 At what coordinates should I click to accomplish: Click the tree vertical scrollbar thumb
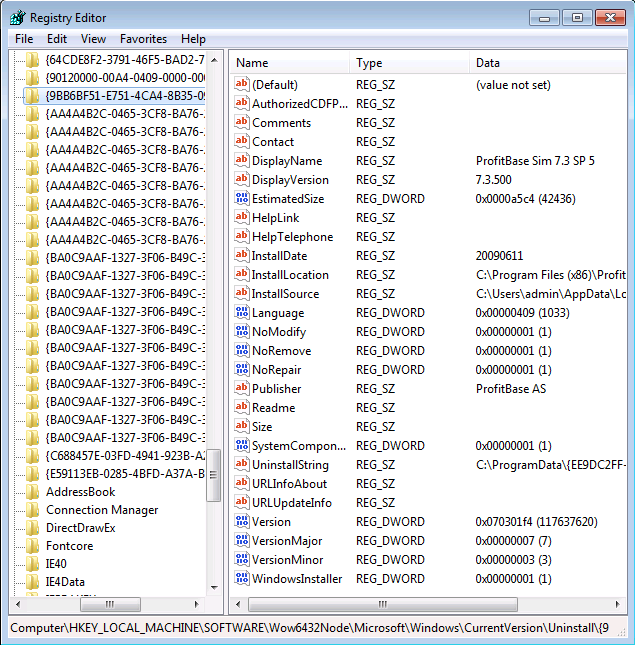213,475
